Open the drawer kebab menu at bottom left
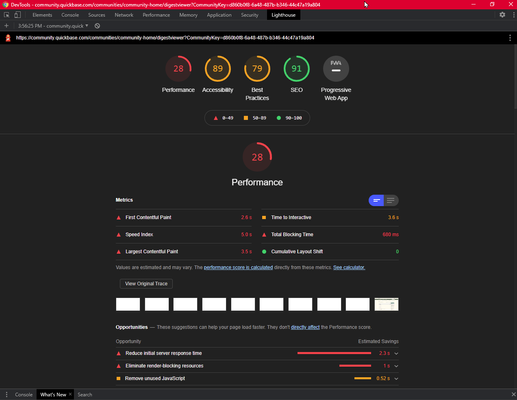Viewport: 517px width, 400px height. [x=6, y=395]
